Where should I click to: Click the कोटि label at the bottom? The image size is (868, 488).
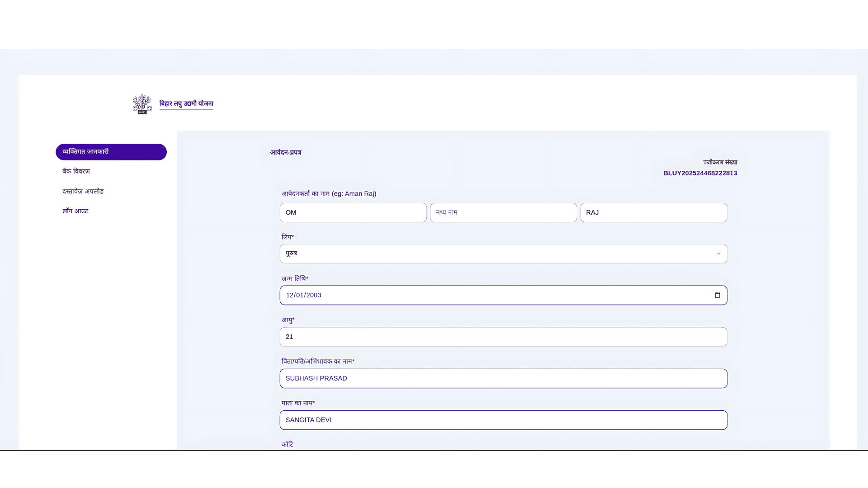288,444
